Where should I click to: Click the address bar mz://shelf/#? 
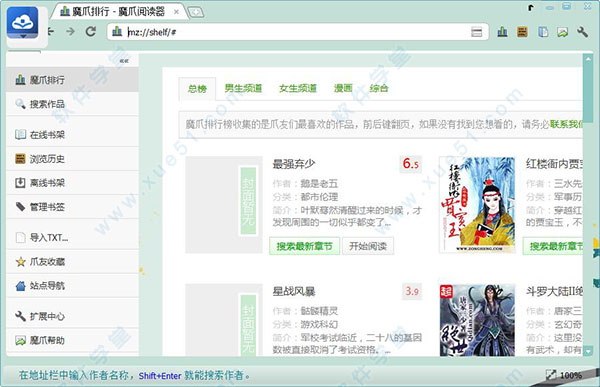[297, 32]
